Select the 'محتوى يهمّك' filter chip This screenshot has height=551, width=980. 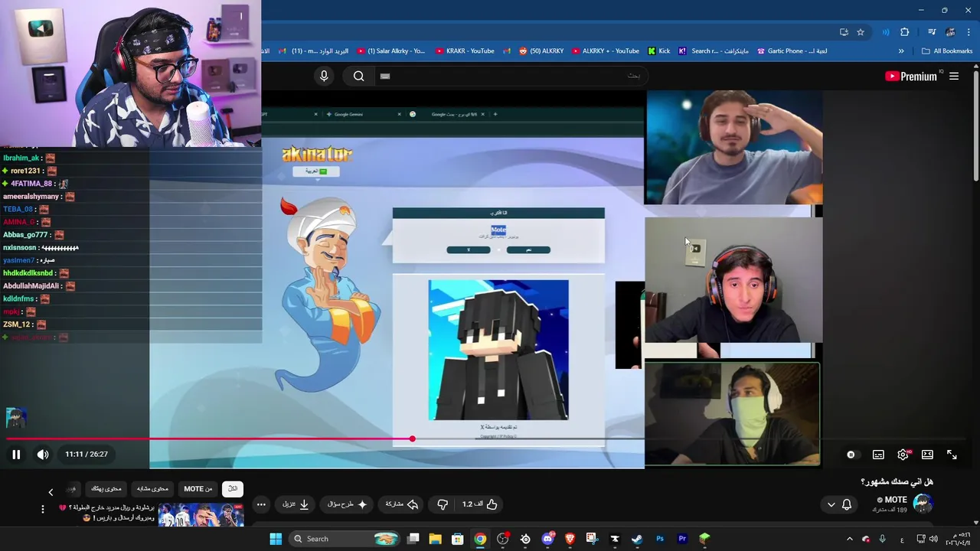[106, 488]
